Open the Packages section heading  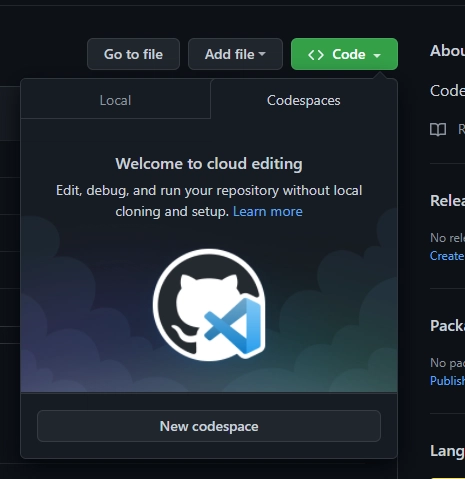pyautogui.click(x=447, y=325)
